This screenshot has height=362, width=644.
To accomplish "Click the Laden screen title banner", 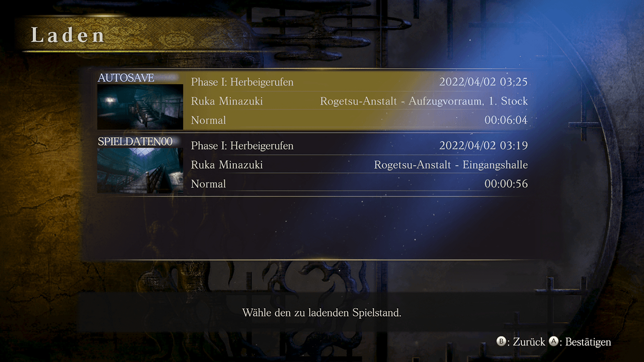I will click(x=68, y=35).
